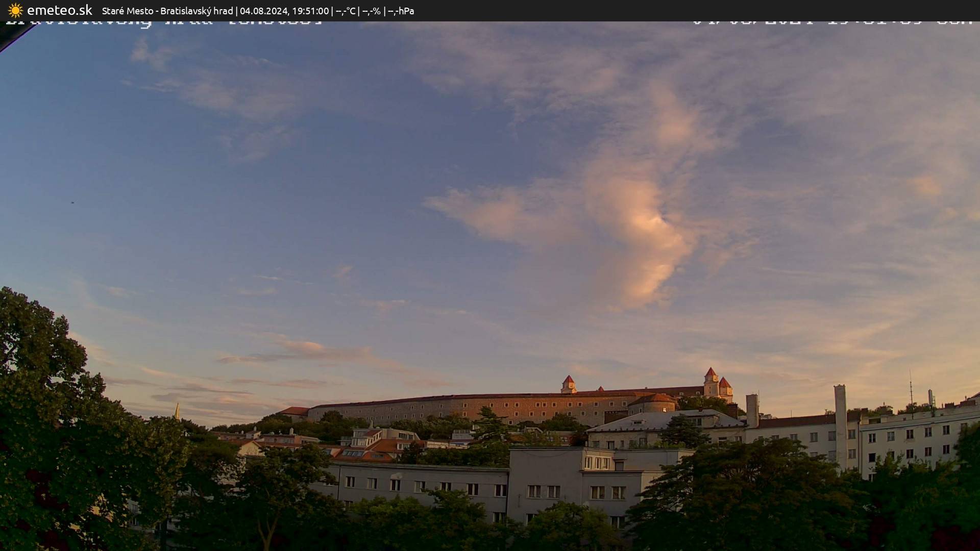Click the Staré Mesto - Bratislavský hrad station title
Screen dimensions: 980x551
point(167,11)
